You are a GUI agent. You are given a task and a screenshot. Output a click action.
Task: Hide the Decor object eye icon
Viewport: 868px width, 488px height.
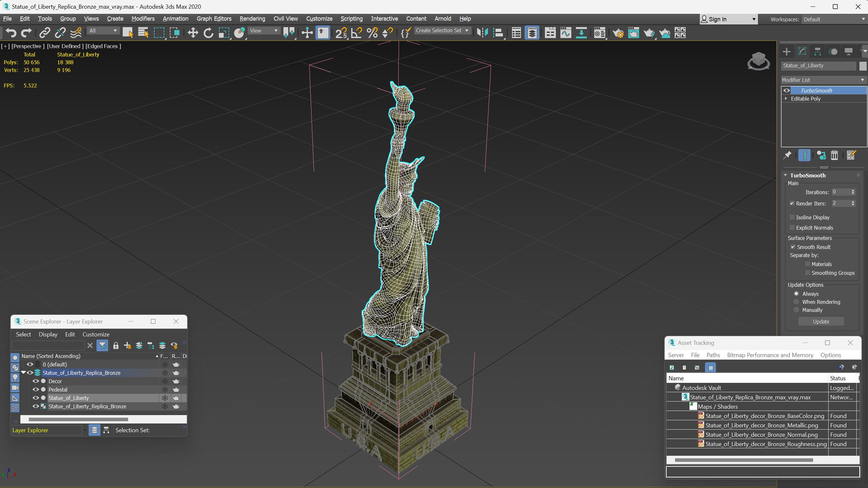36,381
